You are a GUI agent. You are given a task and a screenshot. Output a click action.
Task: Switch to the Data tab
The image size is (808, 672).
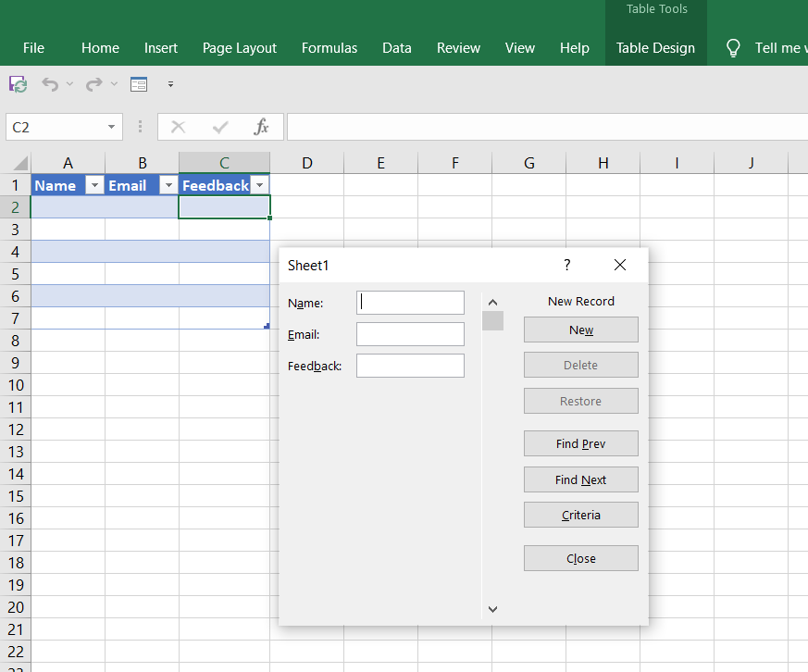coord(397,48)
